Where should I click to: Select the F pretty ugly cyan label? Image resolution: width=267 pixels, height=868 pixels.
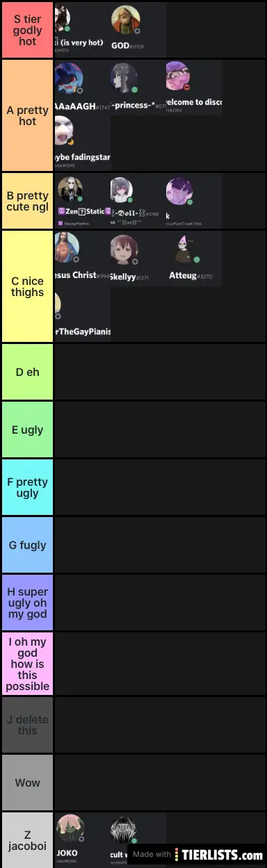pos(27,487)
